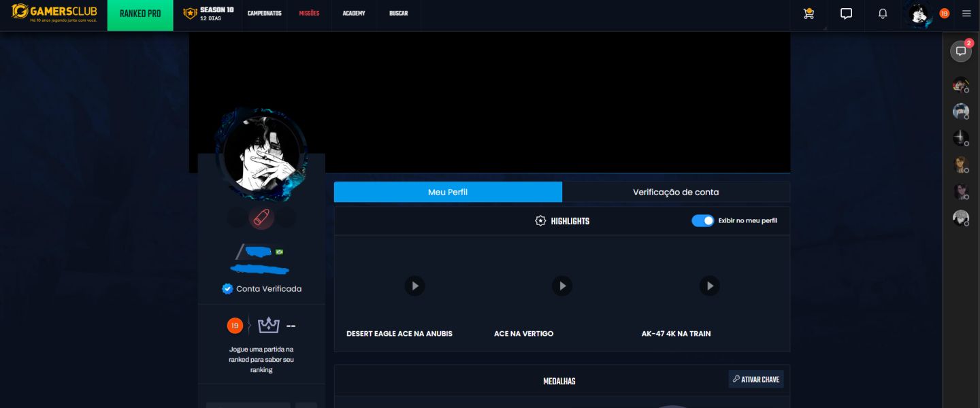Viewport: 980px width, 408px height.
Task: Click the ranking crown icon
Action: click(269, 326)
